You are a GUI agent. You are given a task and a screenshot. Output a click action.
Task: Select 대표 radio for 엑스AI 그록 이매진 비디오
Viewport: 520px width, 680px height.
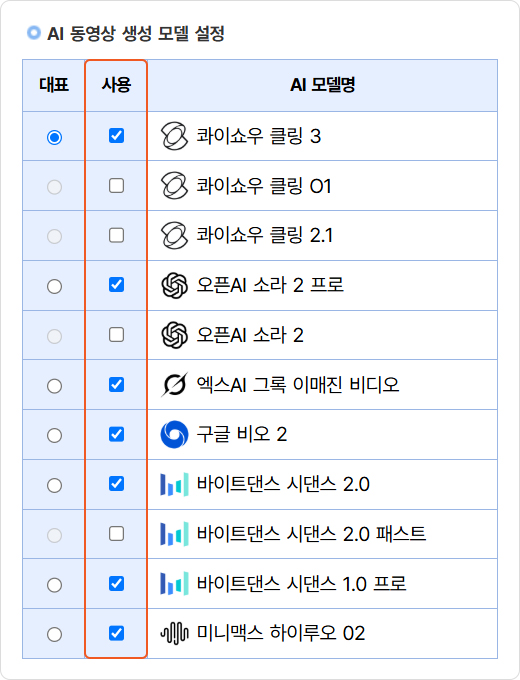coord(54,386)
